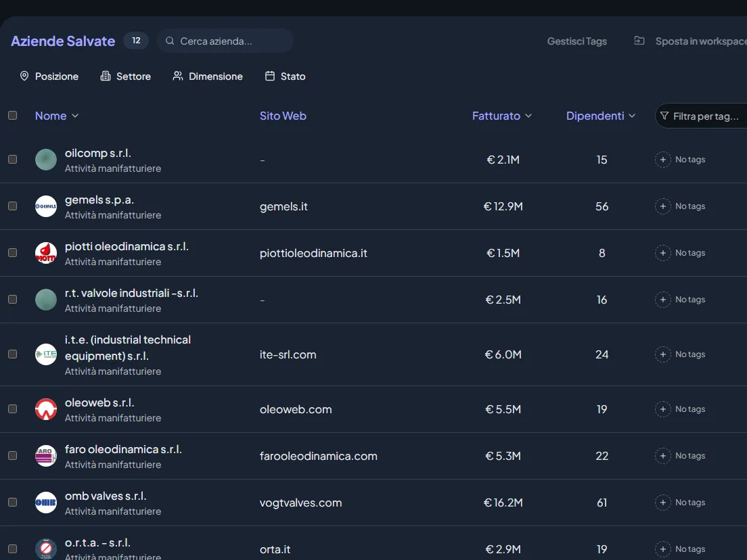Select the omb valves s.r.l. checkbox

pos(12,502)
